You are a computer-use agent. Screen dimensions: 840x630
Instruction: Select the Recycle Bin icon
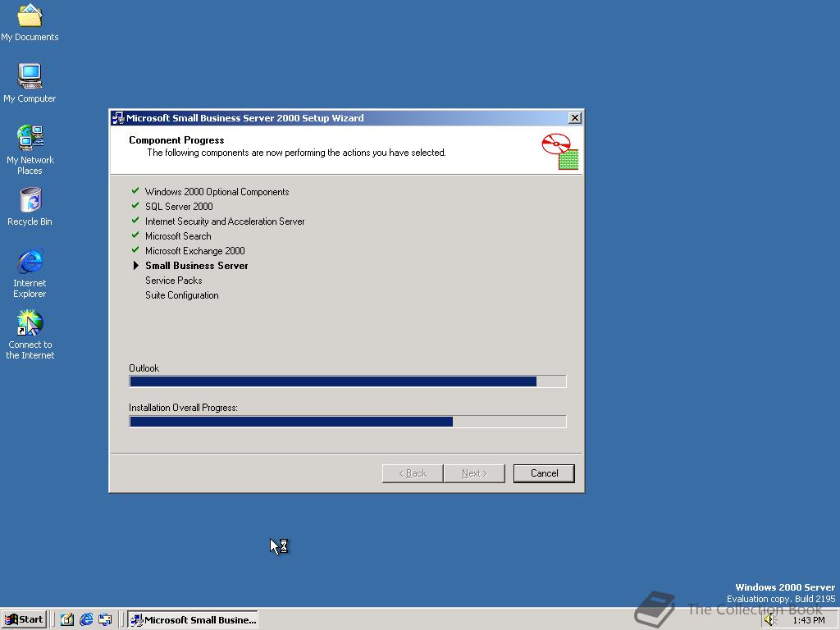click(x=30, y=207)
